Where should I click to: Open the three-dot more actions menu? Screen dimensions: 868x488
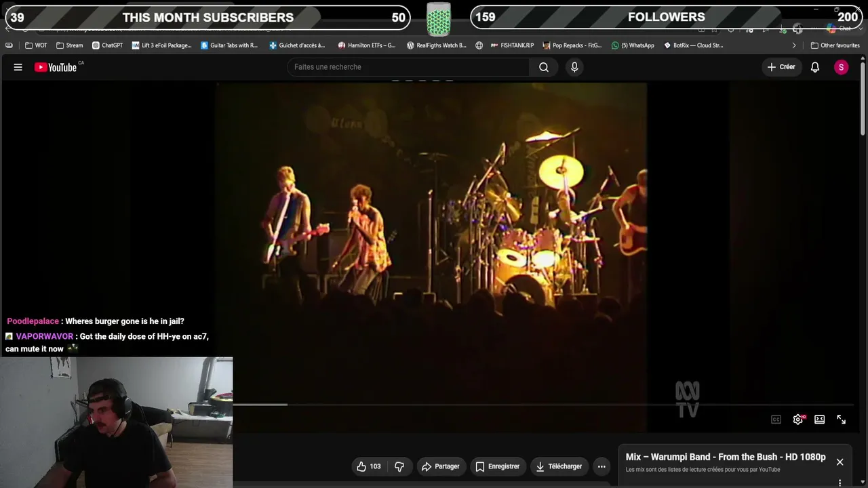(601, 466)
